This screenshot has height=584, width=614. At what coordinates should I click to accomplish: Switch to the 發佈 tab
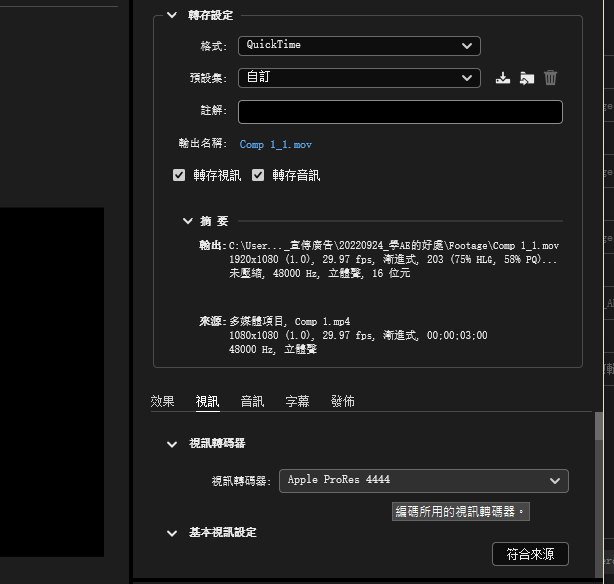[342, 401]
